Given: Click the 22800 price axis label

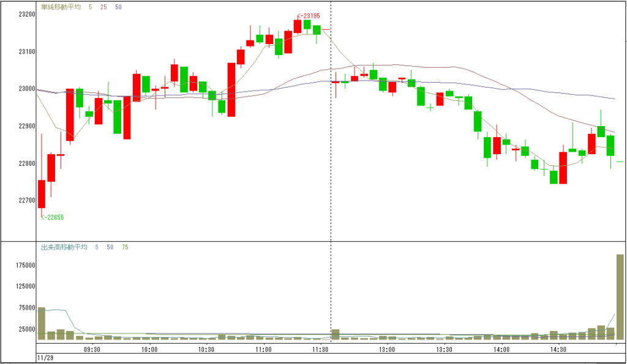Looking at the screenshot, I should click(27, 163).
